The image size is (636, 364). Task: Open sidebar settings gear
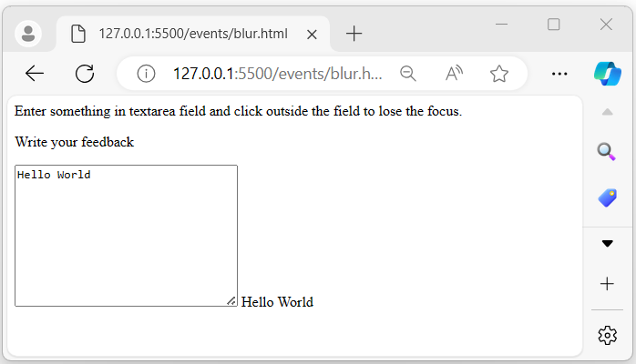[607, 335]
